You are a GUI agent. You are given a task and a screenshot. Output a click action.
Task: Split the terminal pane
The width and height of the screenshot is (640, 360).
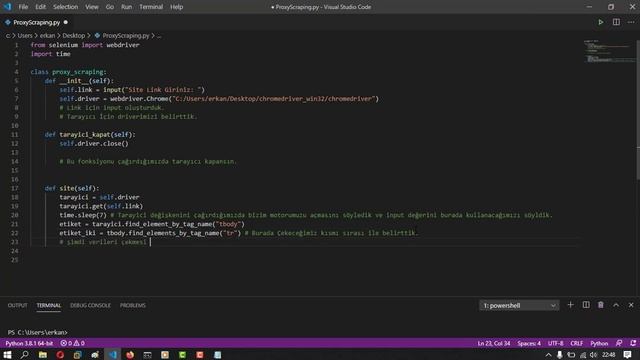586,305
